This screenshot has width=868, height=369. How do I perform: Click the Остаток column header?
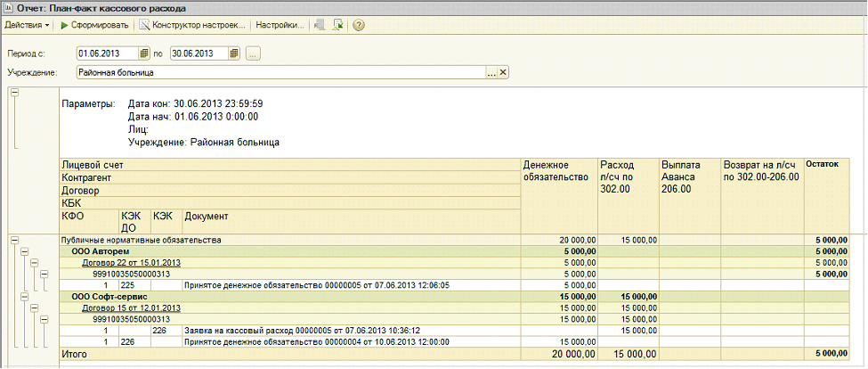(826, 195)
